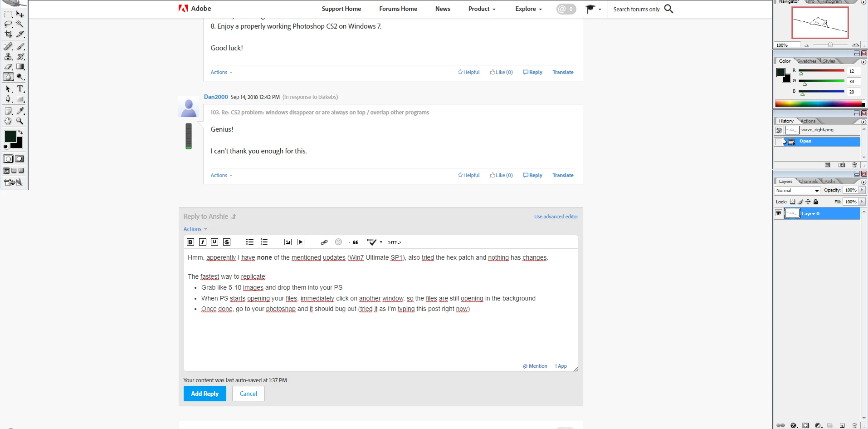868x429 pixels.
Task: Pick the History Brush tool
Action: coord(20,56)
